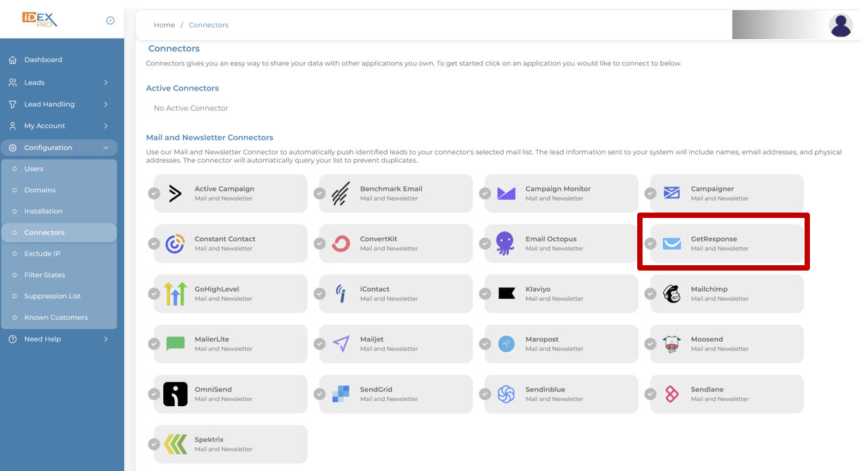Click the Moosend cow icon
The height and width of the screenshot is (471, 868).
point(672,343)
